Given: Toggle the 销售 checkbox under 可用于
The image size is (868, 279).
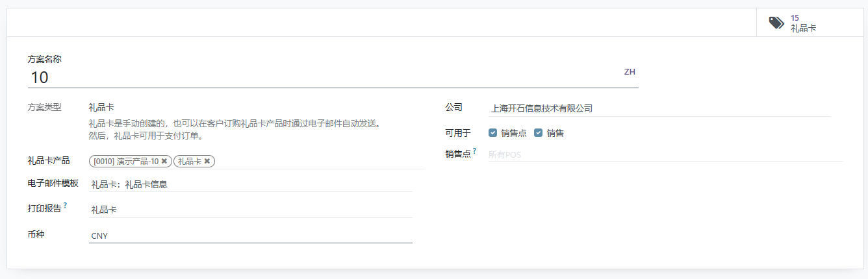Looking at the screenshot, I should [538, 133].
